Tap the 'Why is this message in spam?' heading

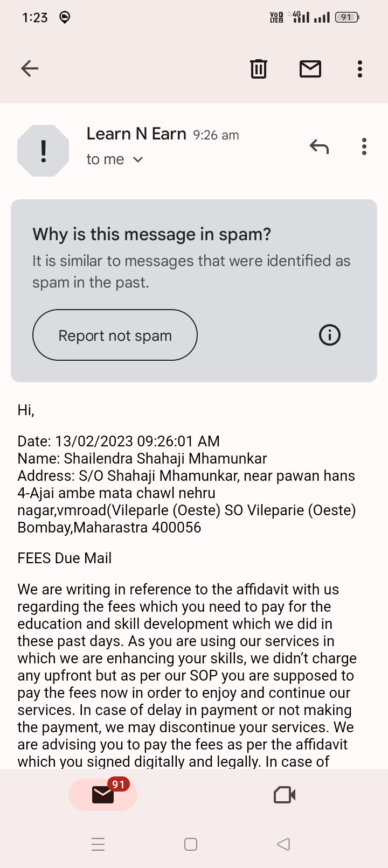coord(151,234)
